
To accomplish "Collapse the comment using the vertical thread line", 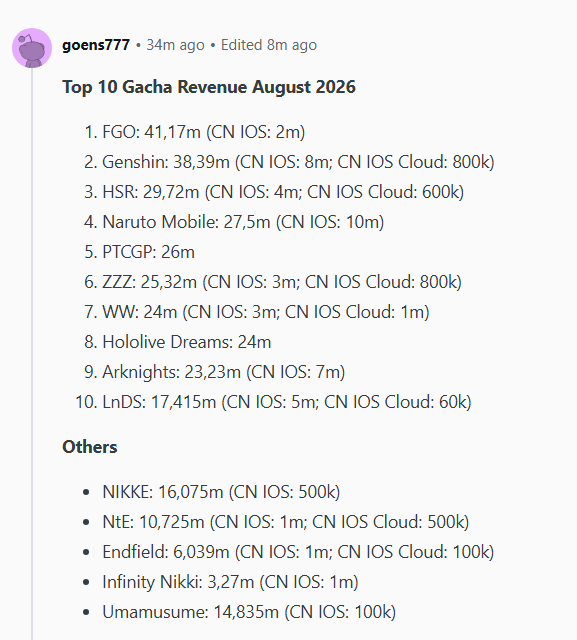I will point(32,353).
